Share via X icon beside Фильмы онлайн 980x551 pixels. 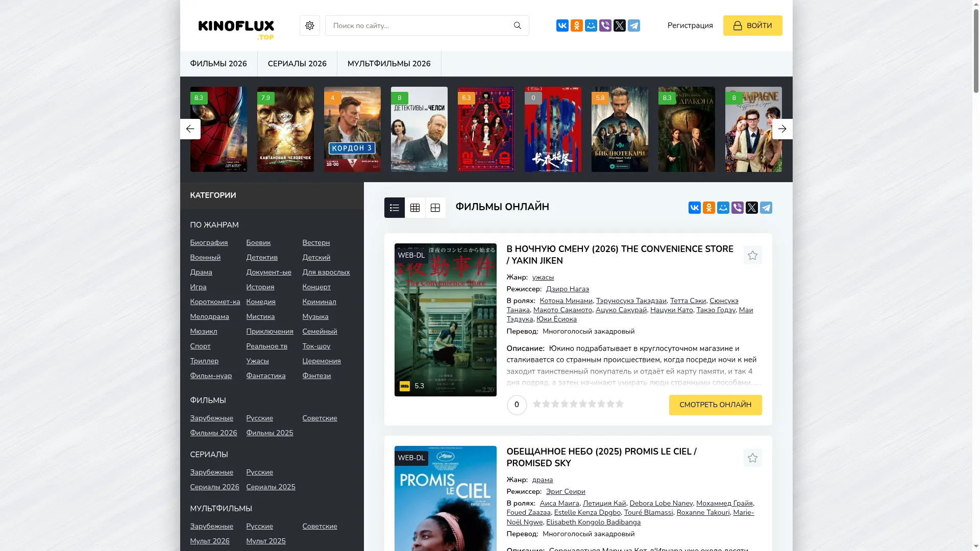pos(752,208)
